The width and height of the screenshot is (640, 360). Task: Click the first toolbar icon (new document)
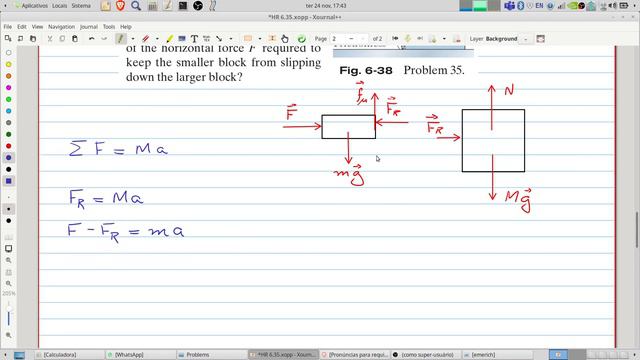tap(8, 39)
